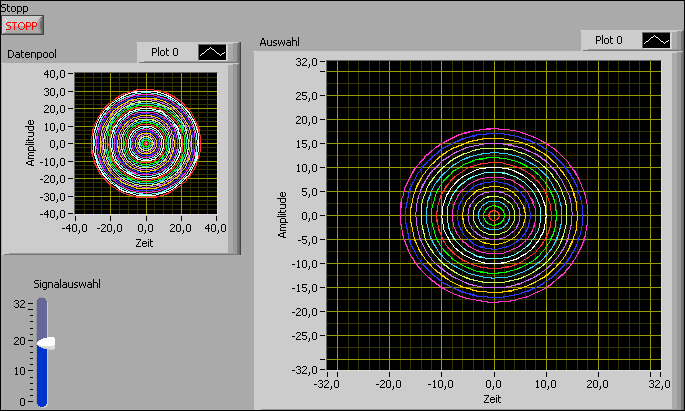Viewport: 685px width, 411px height.
Task: Click the 0 mark on the Signalauswahl scale
Action: pos(22,401)
